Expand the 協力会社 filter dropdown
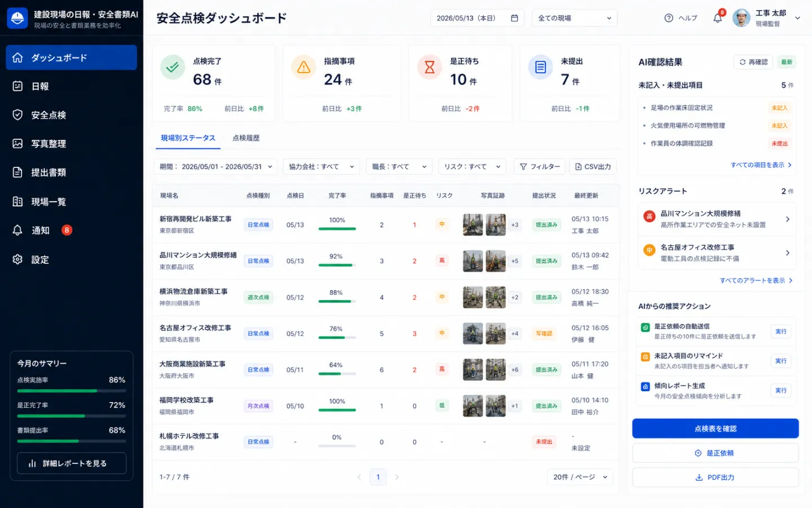 (x=321, y=167)
